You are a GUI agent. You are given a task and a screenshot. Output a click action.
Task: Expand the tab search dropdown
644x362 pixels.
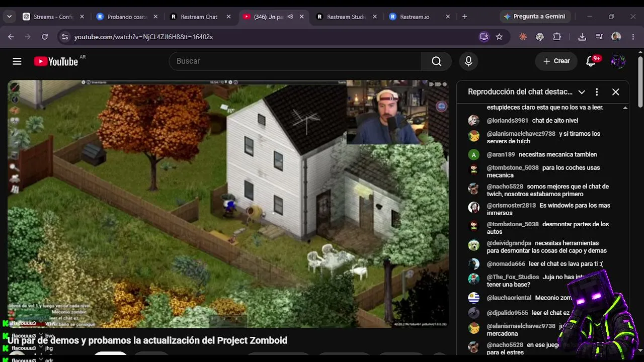pos(10,17)
